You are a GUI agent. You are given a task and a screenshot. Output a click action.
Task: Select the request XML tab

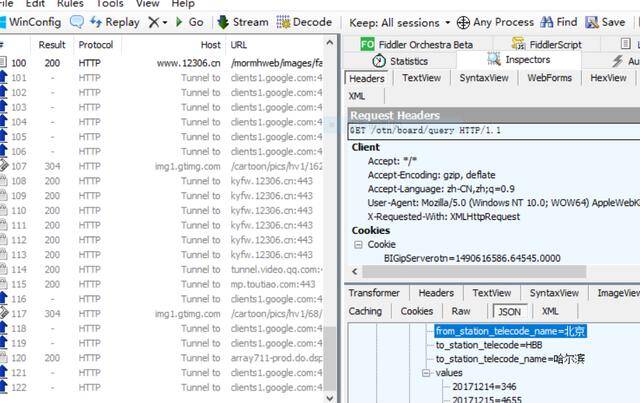coord(357,96)
